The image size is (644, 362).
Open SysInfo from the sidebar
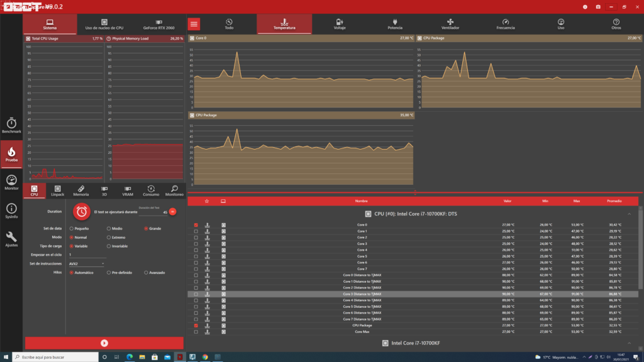[x=11, y=211]
